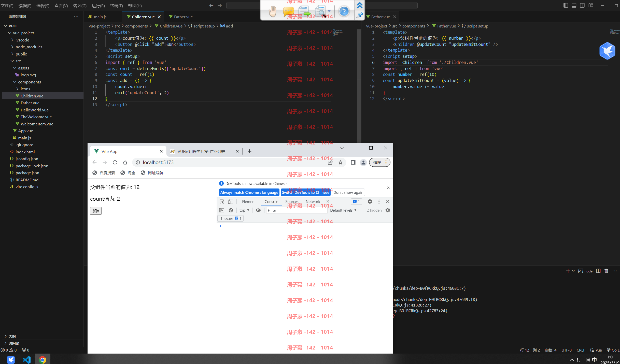Image resolution: width=620 pixels, height=364 pixels.
Task: Reload the localhost page in Chrome
Action: pos(115,163)
